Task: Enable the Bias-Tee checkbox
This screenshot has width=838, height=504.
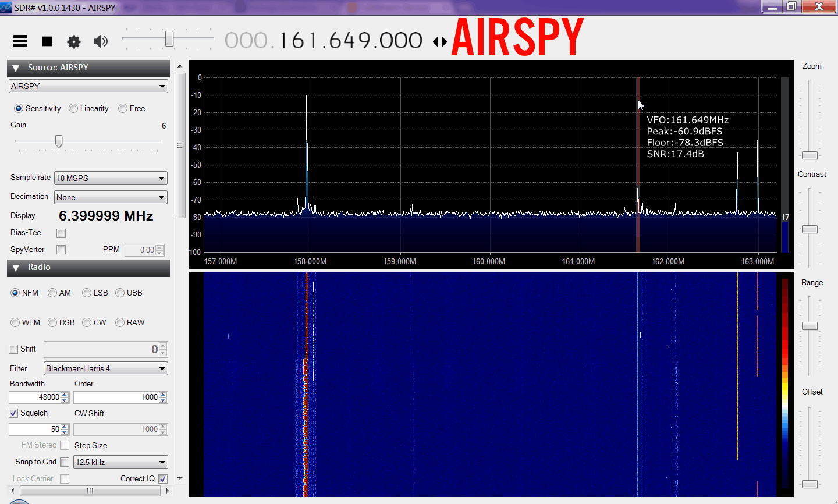Action: click(61, 233)
